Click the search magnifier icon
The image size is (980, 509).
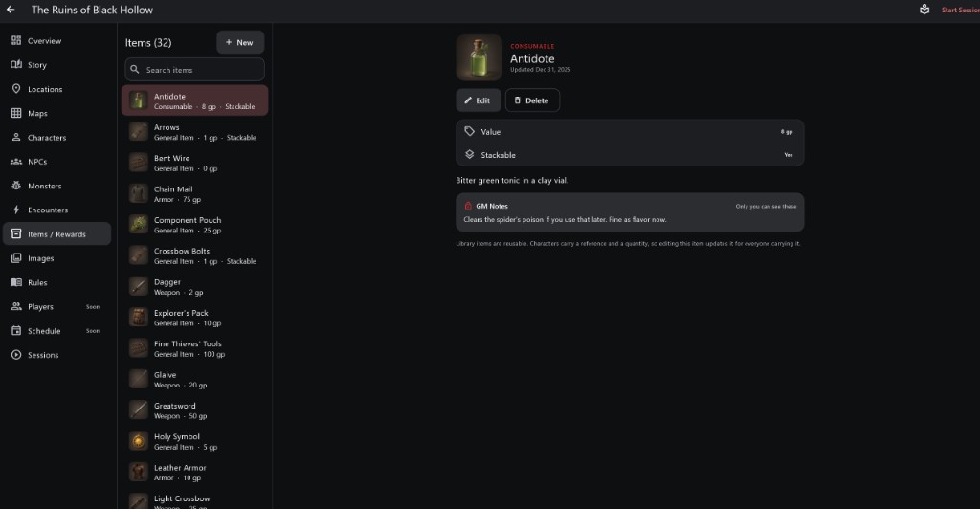point(135,69)
